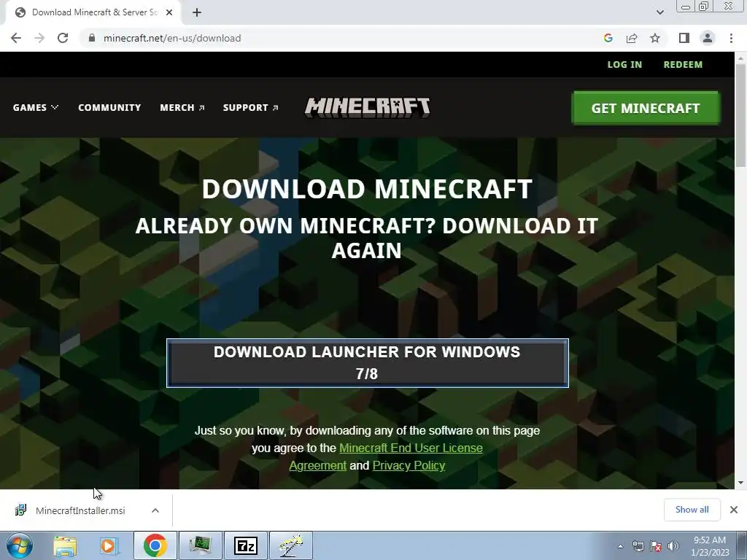Open the COMMUNITY menu item
747x560 pixels.
(109, 108)
